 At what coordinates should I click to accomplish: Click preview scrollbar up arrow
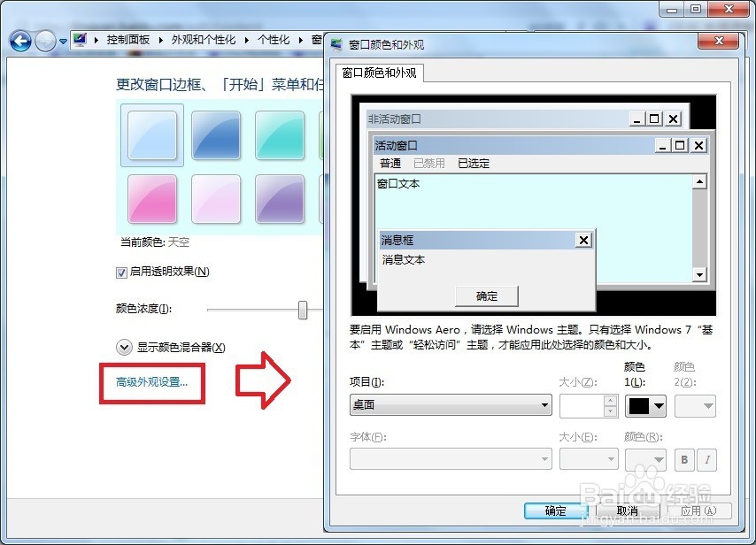699,181
